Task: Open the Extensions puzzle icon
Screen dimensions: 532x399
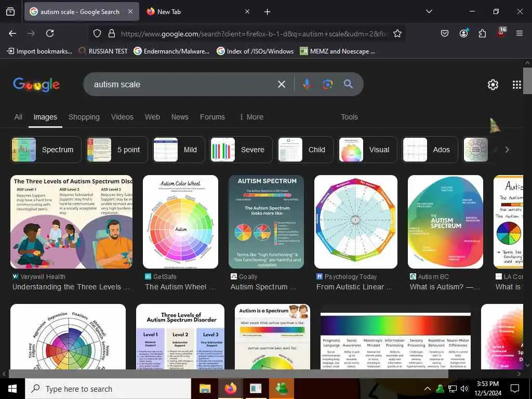Action: (x=482, y=33)
